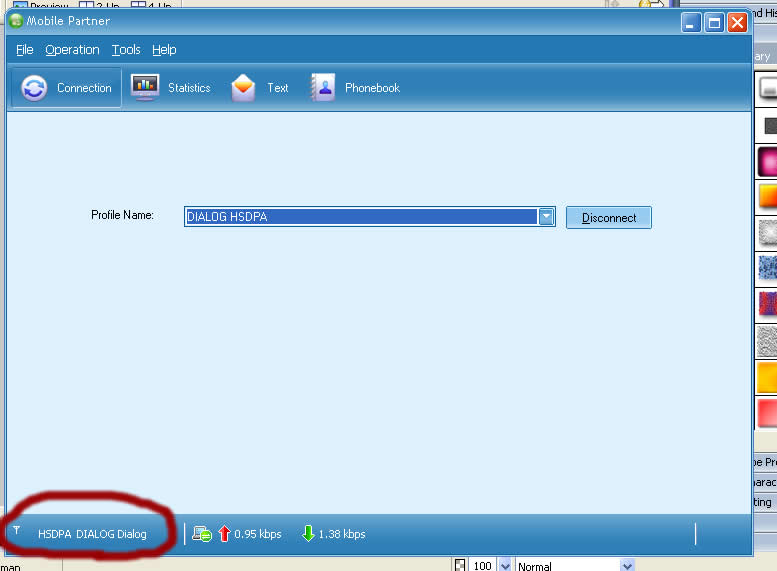This screenshot has width=777, height=571.
Task: Click the 1.38 kbps download speed
Action: (x=342, y=534)
